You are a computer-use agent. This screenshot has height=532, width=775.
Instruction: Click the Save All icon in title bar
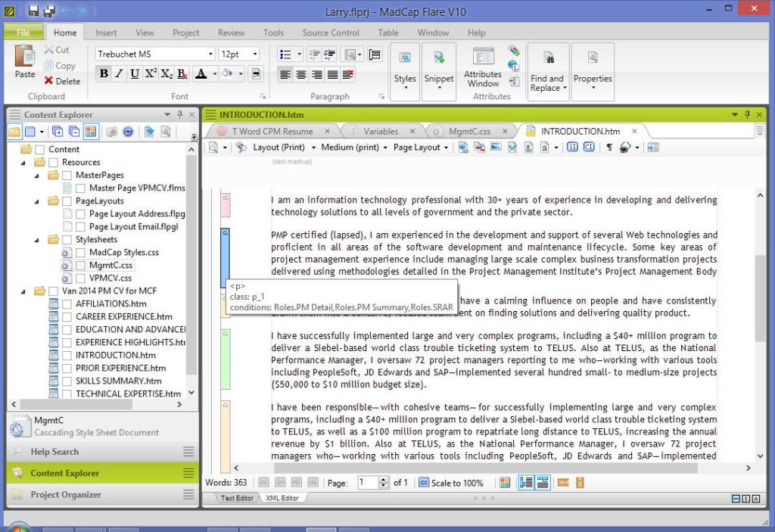[x=49, y=11]
